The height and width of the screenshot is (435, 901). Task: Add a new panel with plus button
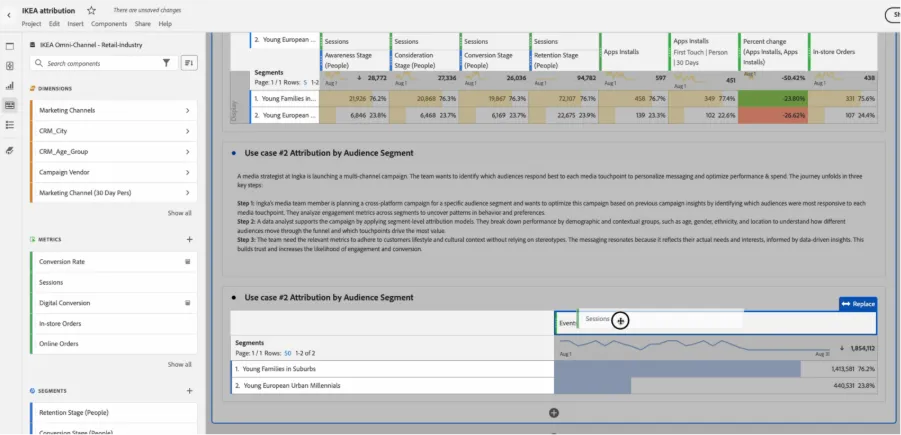554,413
